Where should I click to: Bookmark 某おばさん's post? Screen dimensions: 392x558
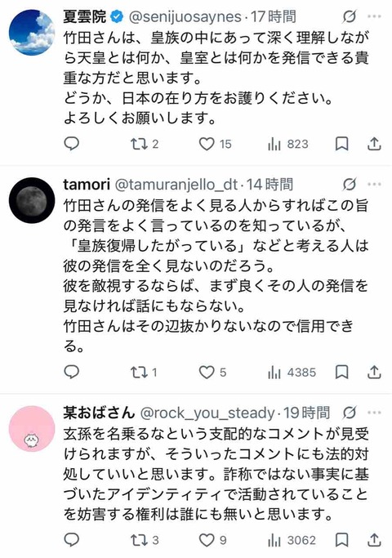click(342, 540)
